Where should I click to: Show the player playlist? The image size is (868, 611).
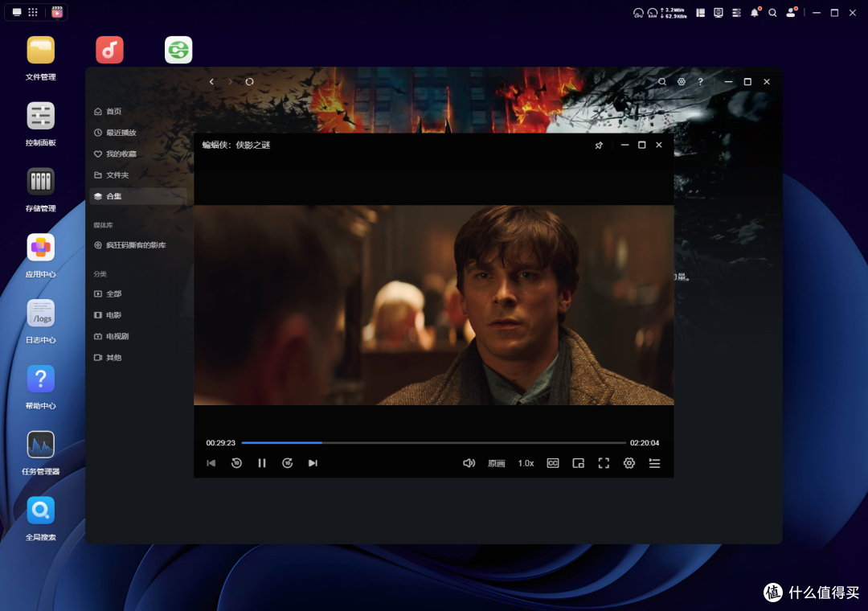(x=654, y=463)
